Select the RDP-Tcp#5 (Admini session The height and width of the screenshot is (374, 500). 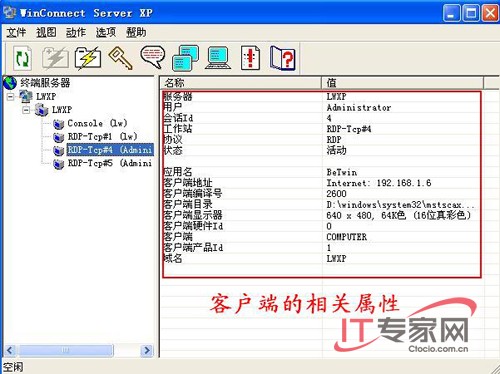coord(110,163)
